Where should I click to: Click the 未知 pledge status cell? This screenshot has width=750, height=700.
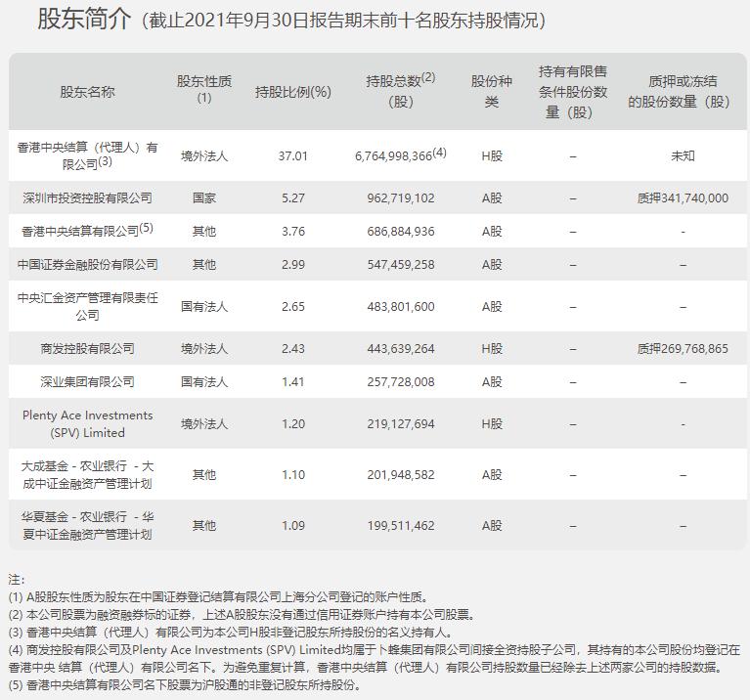coord(683,155)
